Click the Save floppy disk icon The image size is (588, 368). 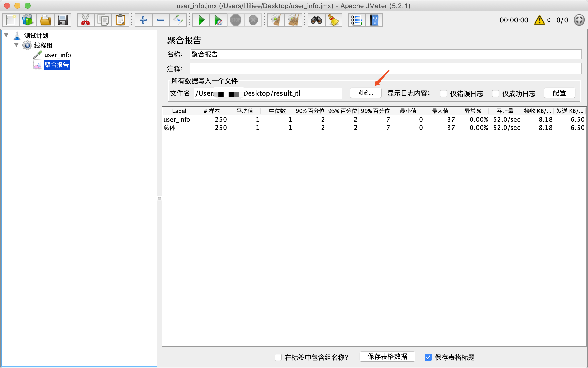click(63, 20)
